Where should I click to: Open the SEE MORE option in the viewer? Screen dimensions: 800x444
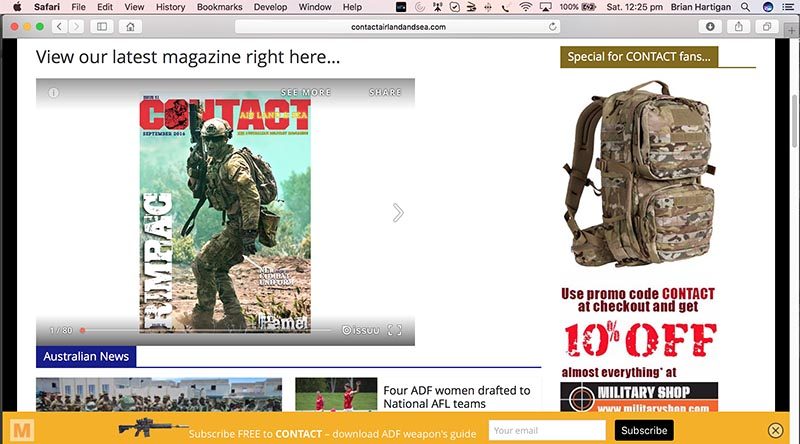pyautogui.click(x=306, y=92)
